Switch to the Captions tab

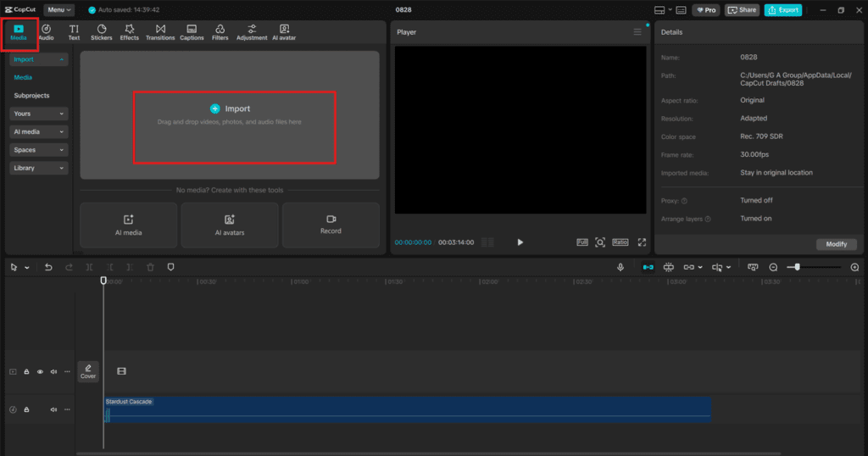tap(192, 32)
